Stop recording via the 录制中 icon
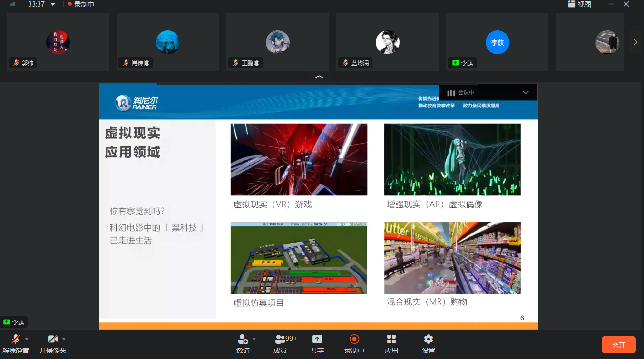644x359 pixels. (354, 340)
